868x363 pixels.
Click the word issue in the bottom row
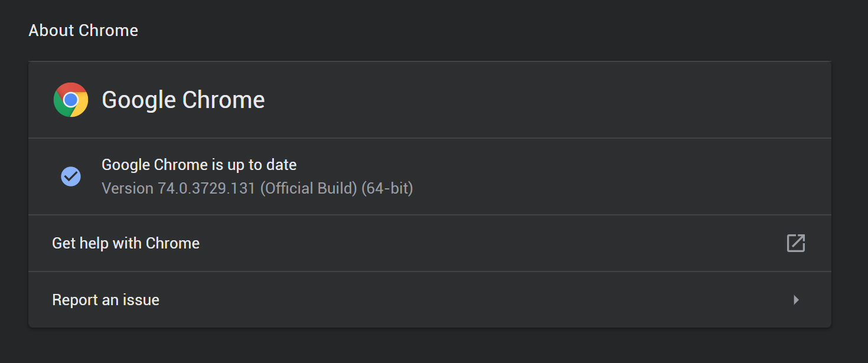142,300
